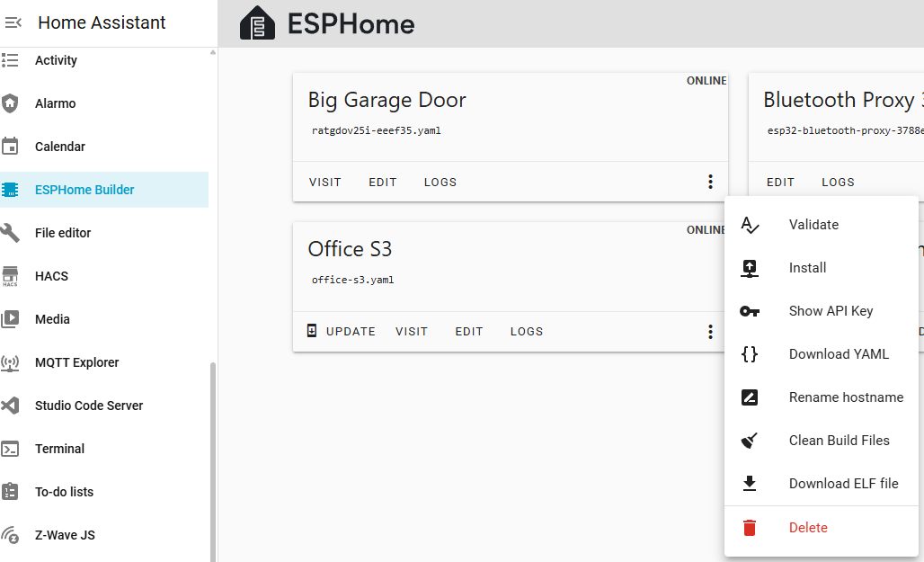Click the Validate checkmark icon in menu

(750, 225)
